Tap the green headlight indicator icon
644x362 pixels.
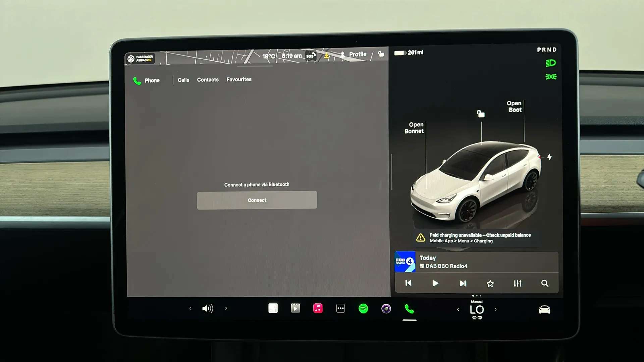pyautogui.click(x=551, y=63)
